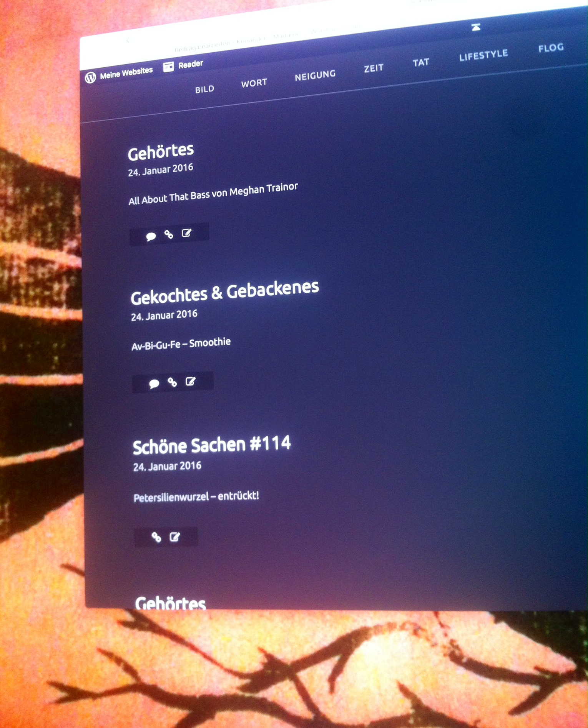Click the Petersilienwurzel – entrückt! text

pos(196,497)
